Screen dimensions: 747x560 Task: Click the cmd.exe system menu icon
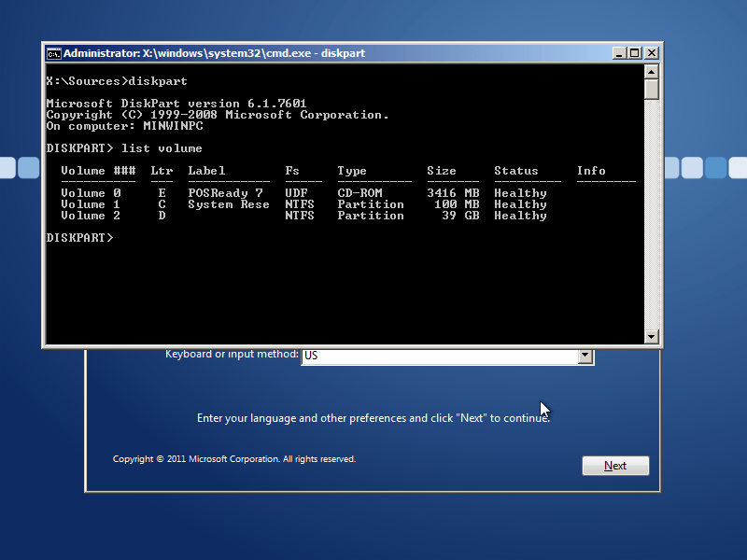(x=54, y=53)
